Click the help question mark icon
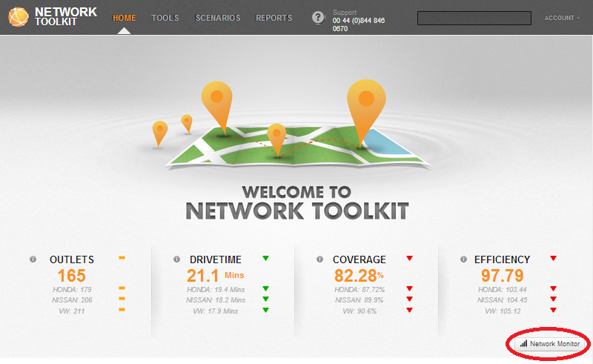This screenshot has width=593, height=364. (318, 17)
